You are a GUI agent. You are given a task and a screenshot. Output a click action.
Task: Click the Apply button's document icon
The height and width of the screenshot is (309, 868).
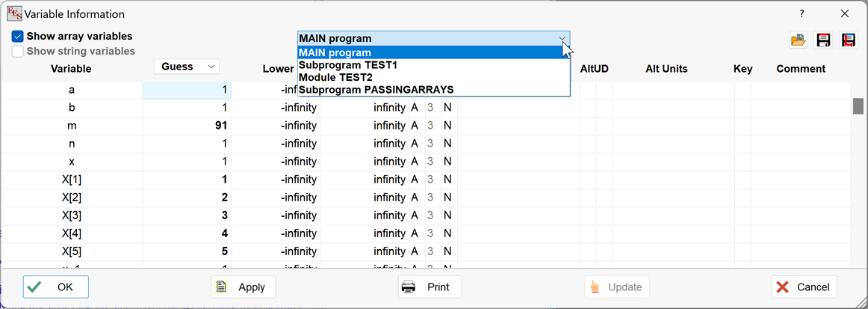[x=221, y=287]
